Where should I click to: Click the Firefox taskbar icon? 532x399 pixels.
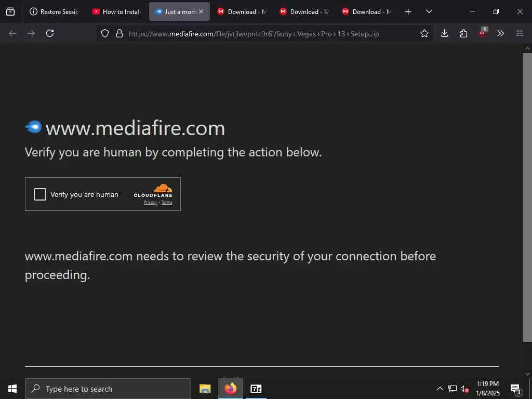[x=230, y=389]
